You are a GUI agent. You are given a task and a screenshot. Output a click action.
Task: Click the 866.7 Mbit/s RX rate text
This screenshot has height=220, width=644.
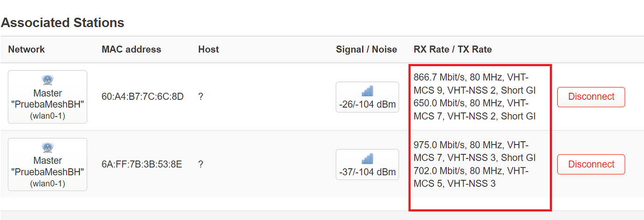[439, 77]
